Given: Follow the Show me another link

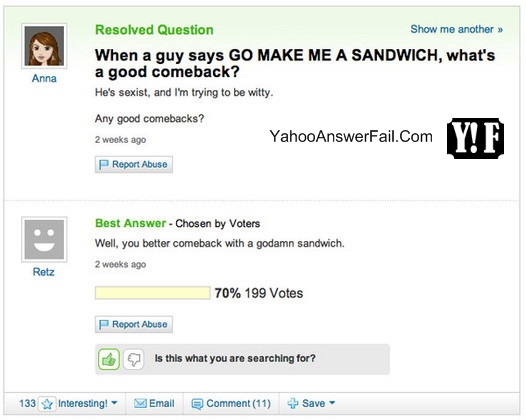Looking at the screenshot, I should click(457, 29).
